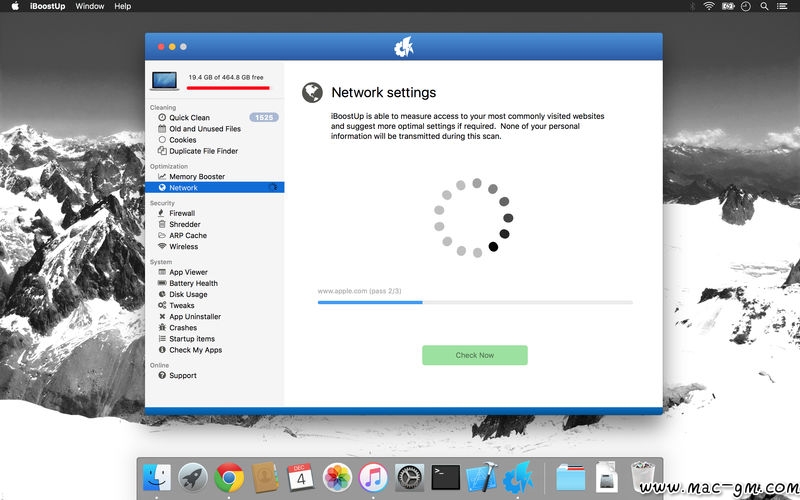Open the Apple menu
Image resolution: width=800 pixels, height=500 pixels.
pyautogui.click(x=15, y=6)
